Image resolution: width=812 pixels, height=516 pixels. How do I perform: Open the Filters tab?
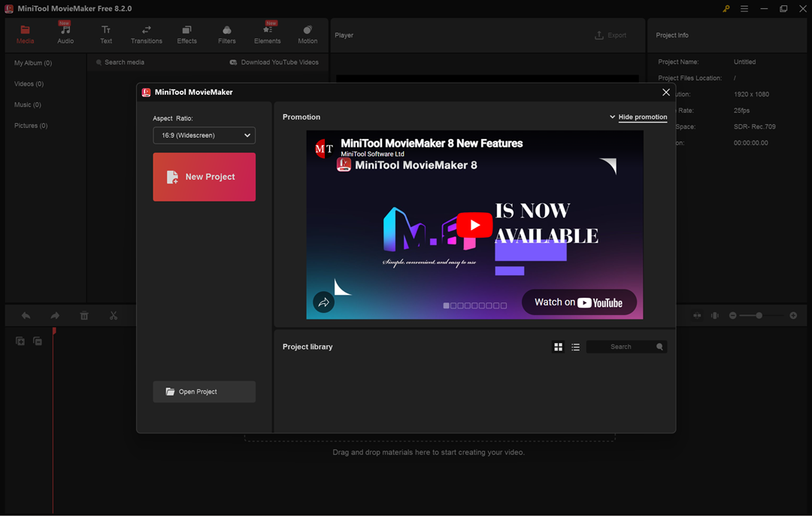[x=227, y=35]
